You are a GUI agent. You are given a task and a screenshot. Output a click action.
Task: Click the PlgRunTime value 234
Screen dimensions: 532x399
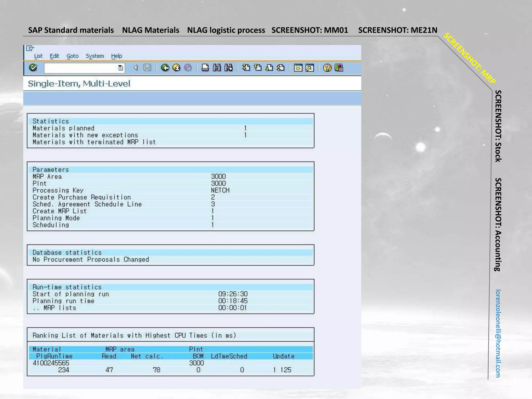tap(64, 370)
